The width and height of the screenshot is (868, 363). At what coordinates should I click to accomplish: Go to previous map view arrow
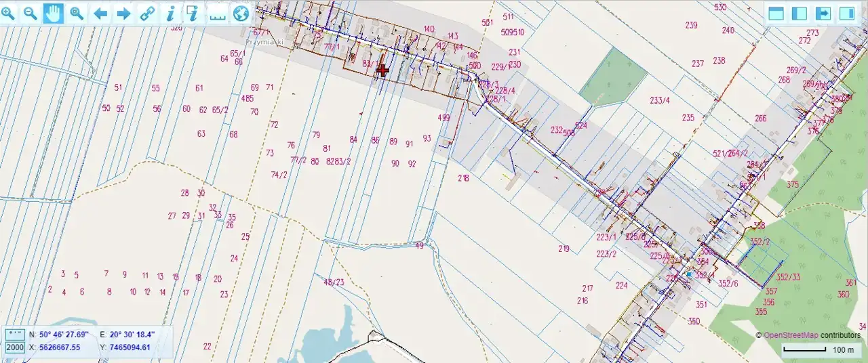(100, 13)
